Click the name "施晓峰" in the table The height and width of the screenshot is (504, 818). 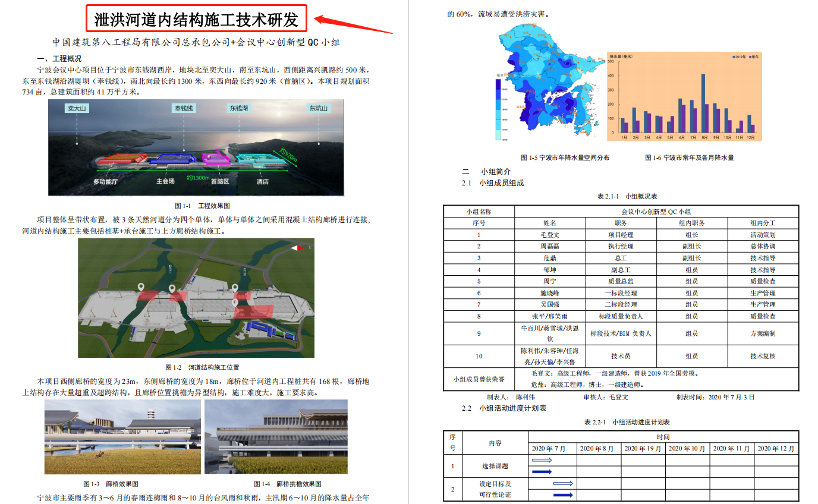point(550,293)
